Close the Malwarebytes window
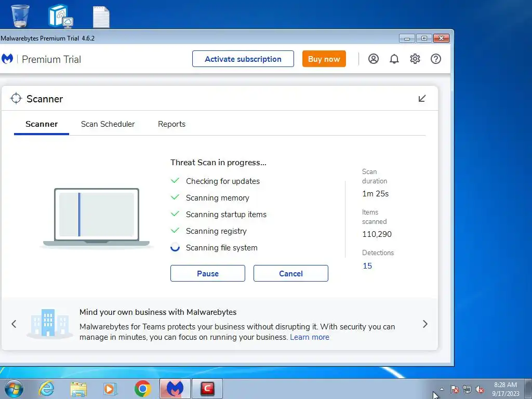This screenshot has height=399, width=532. 441,38
